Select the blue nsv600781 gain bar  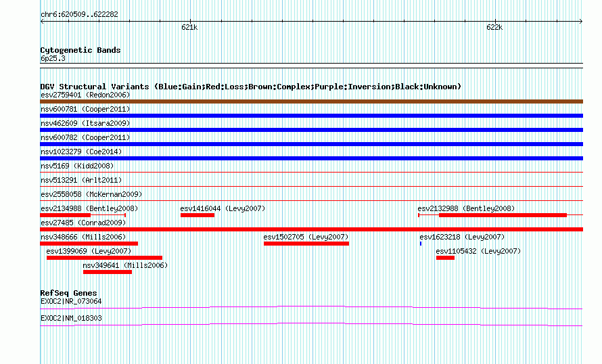point(311,116)
